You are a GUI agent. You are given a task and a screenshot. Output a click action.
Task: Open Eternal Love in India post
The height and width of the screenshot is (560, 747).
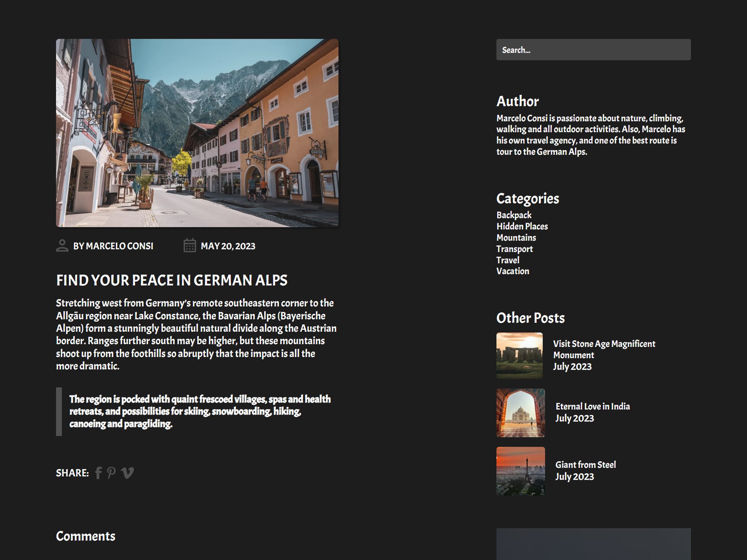[592, 407]
